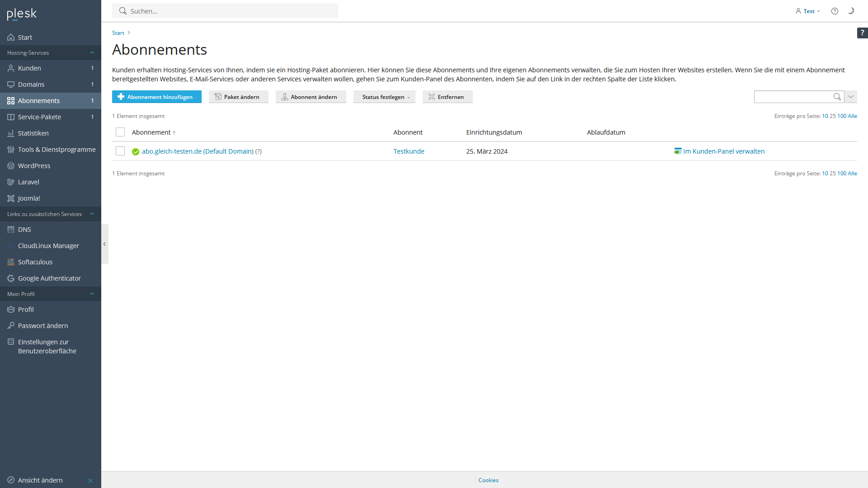
Task: Check the abo.gleich-testen.de subscription checkbox
Action: [120, 151]
